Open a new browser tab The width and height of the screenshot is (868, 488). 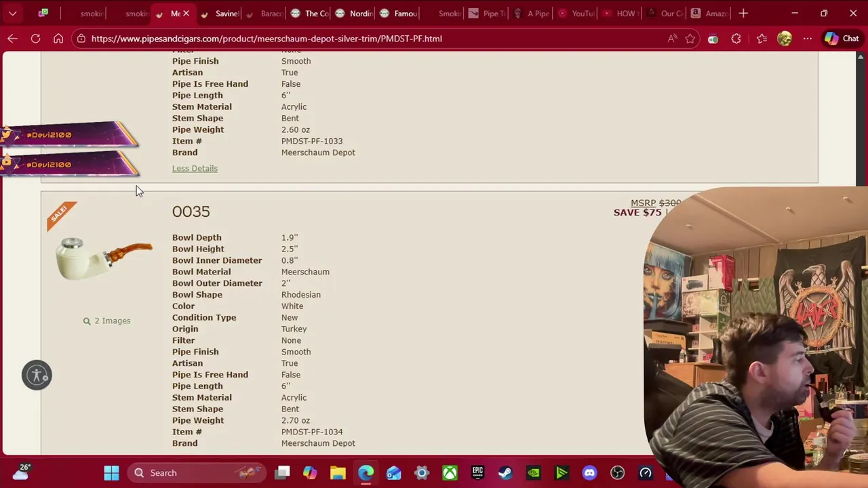[743, 13]
